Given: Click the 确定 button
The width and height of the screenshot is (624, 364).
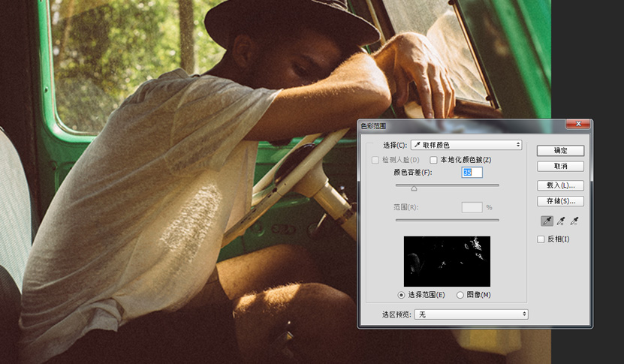Looking at the screenshot, I should click(560, 150).
